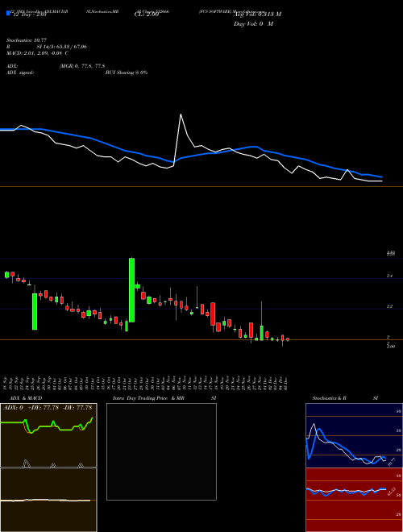Click the '12 Day' SMA value label
This screenshot has height=532, width=403.
click(x=29, y=15)
